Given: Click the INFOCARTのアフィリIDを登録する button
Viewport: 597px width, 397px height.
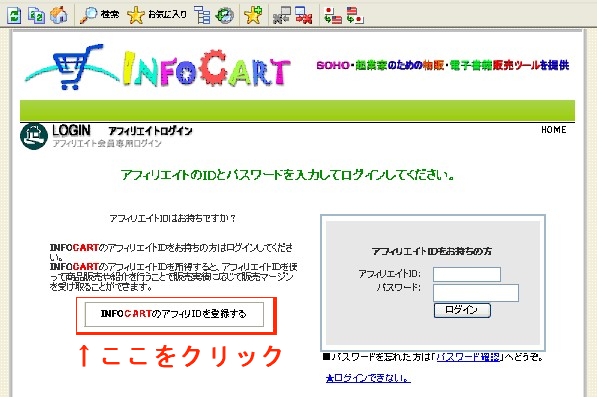Looking at the screenshot, I should (174, 314).
